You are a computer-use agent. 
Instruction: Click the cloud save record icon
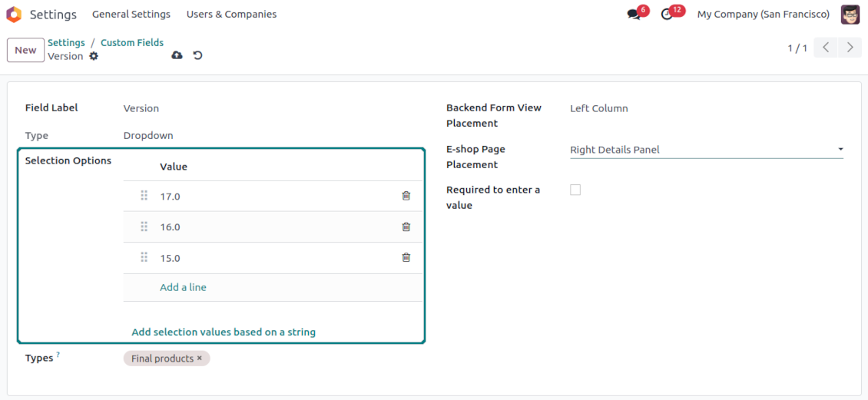[x=177, y=55]
